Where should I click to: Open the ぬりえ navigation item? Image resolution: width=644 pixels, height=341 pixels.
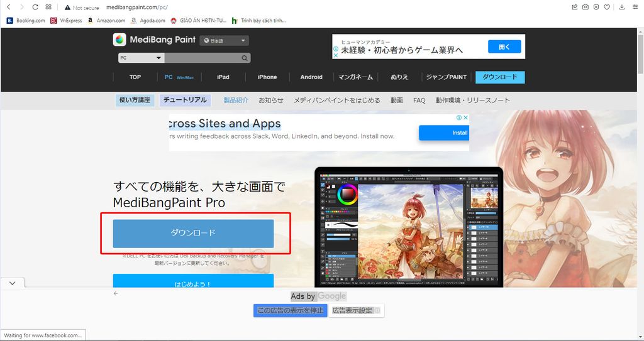(399, 77)
